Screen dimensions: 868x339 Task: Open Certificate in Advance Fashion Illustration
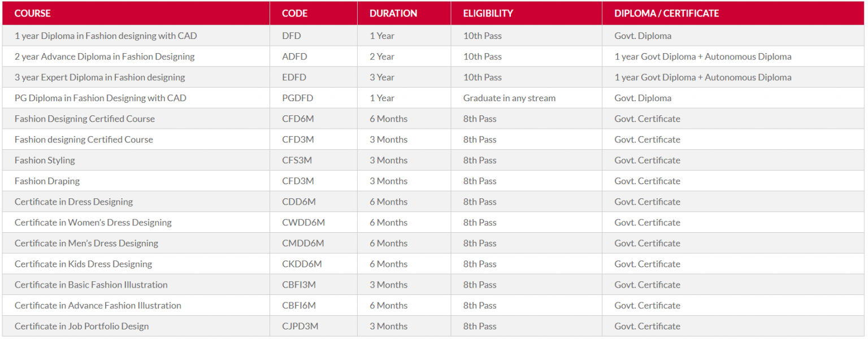[x=98, y=305]
